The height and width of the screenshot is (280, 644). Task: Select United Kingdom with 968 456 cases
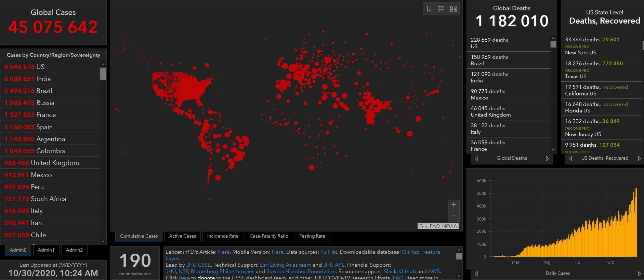coord(50,163)
